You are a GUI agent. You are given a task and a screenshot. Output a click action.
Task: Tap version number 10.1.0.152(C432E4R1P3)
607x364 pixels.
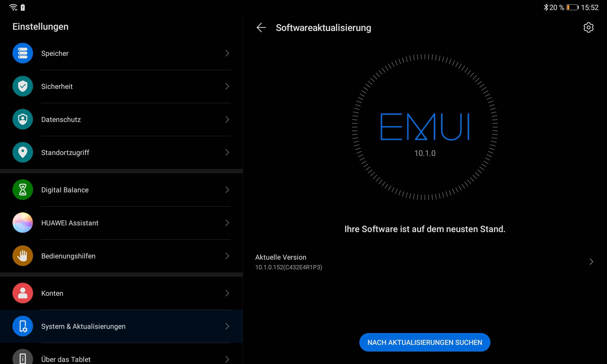coord(289,267)
